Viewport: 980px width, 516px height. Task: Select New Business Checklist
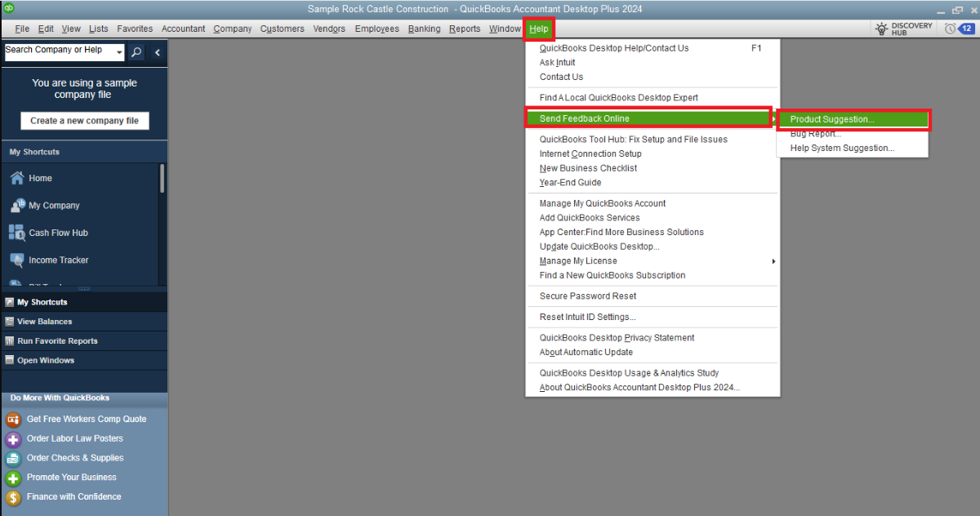(x=653, y=168)
